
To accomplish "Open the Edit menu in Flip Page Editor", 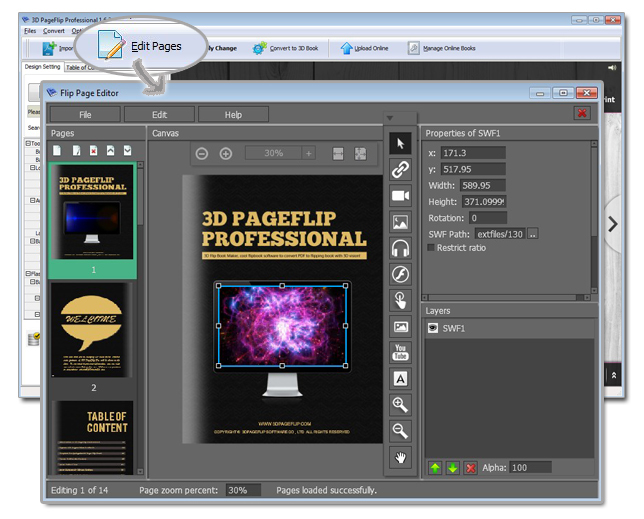I will click(159, 115).
